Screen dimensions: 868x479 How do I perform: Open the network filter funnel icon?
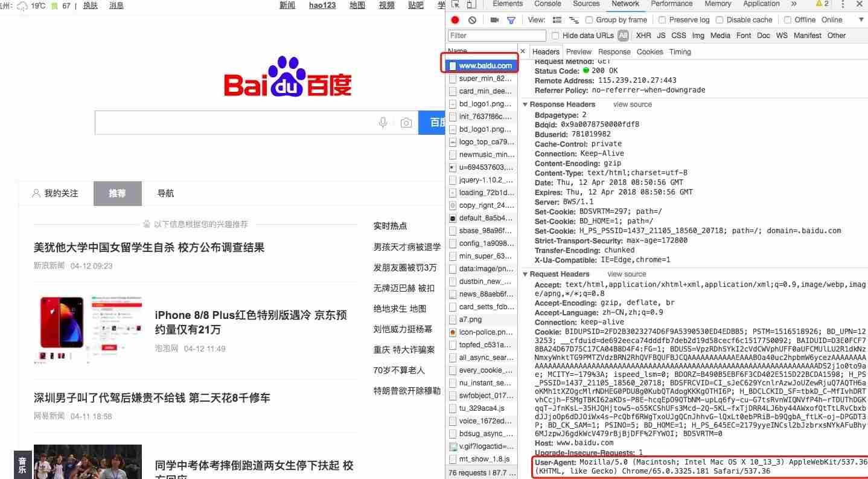(x=510, y=19)
